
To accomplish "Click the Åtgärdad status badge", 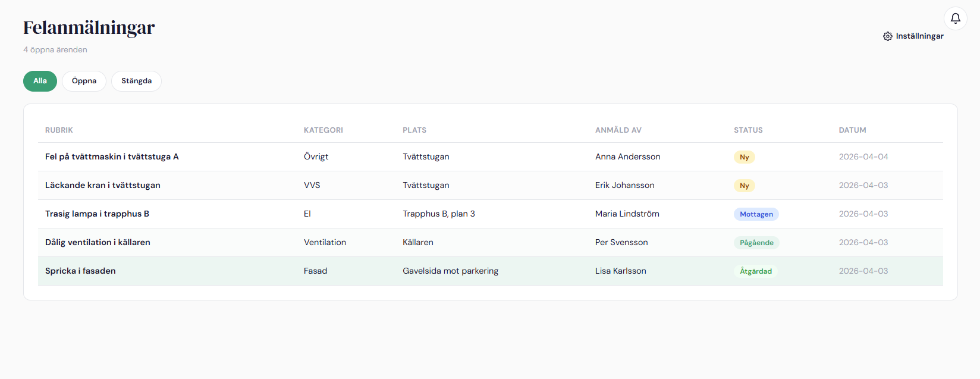I will click(x=755, y=271).
